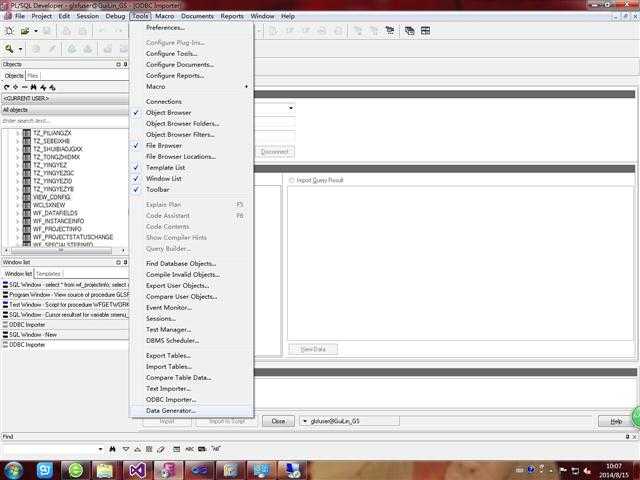Viewport: 640px width, 480px height.
Task: Click the Open file folder icon
Action: pyautogui.click(x=25, y=31)
